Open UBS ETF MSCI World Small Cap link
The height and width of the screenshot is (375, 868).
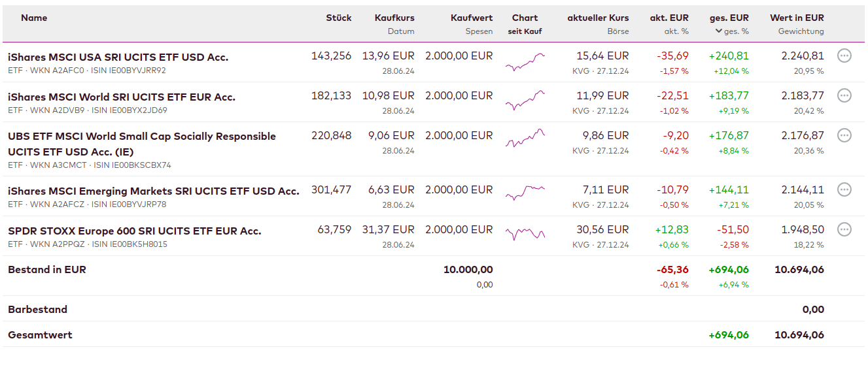coord(141,137)
